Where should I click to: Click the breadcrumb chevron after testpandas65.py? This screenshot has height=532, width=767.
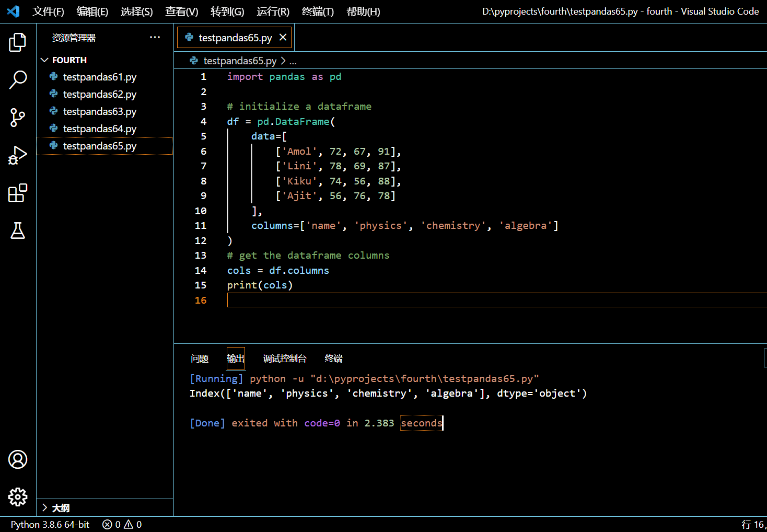click(283, 61)
